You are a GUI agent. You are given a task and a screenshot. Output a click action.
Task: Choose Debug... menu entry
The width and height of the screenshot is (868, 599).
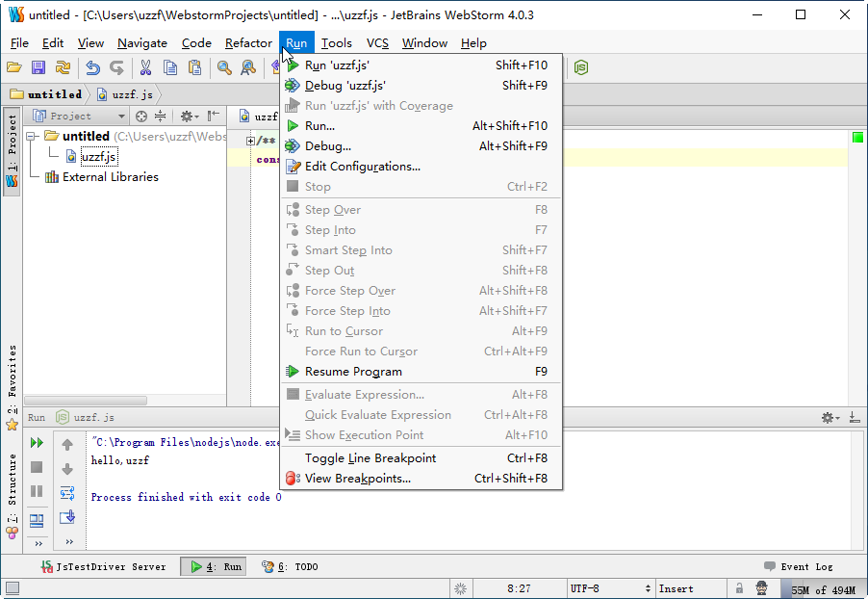(421, 146)
